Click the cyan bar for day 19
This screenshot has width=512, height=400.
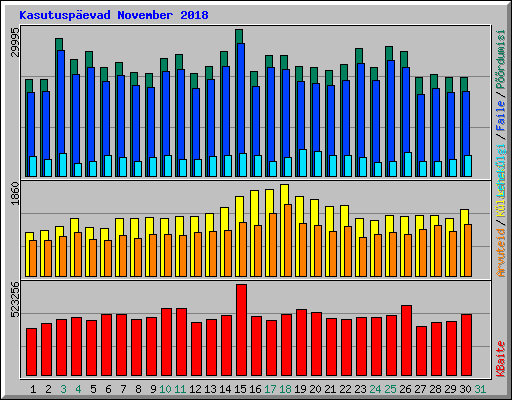(303, 163)
